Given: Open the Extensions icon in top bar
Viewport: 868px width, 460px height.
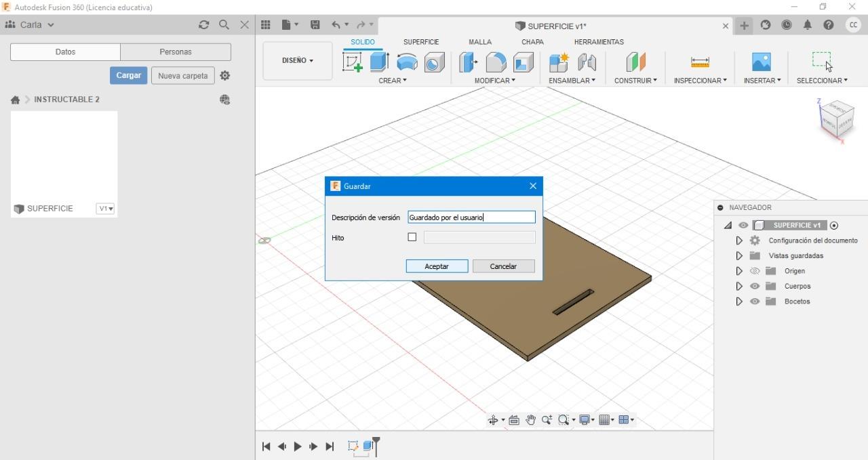Looking at the screenshot, I should (x=766, y=25).
